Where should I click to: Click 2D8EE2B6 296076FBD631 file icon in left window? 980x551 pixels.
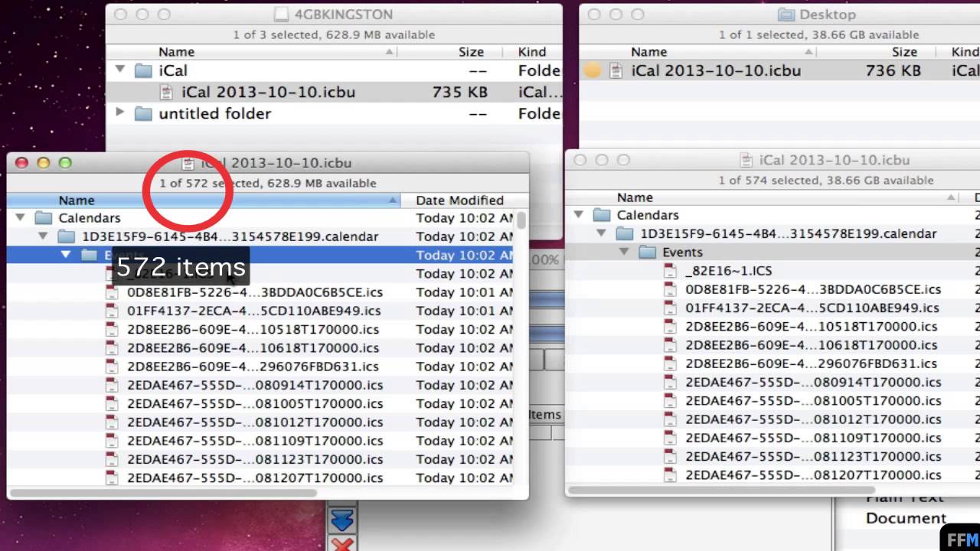(x=113, y=367)
